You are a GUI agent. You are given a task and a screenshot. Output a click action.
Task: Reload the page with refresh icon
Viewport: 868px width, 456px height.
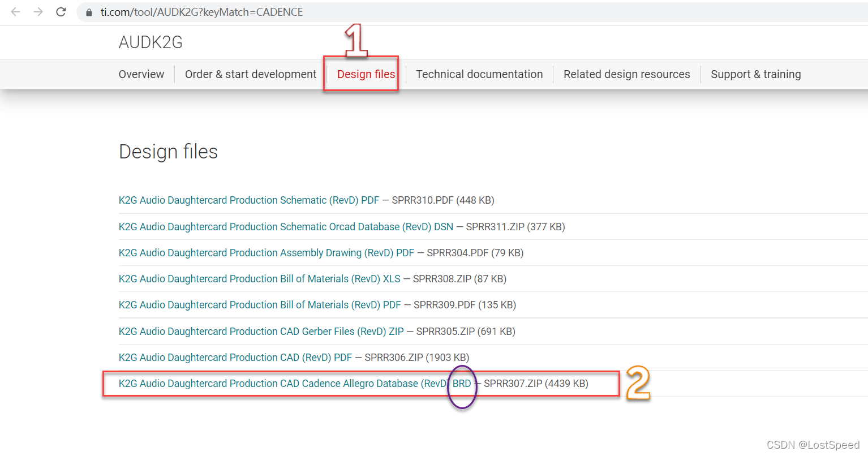pos(61,12)
